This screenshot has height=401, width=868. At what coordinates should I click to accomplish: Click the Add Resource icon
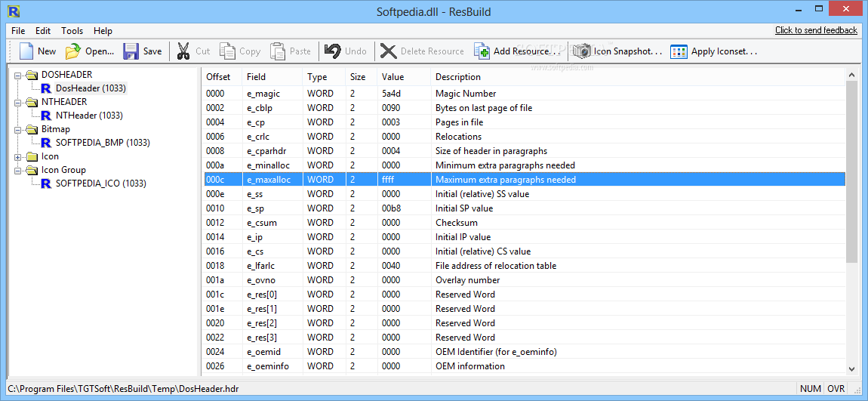(x=482, y=51)
